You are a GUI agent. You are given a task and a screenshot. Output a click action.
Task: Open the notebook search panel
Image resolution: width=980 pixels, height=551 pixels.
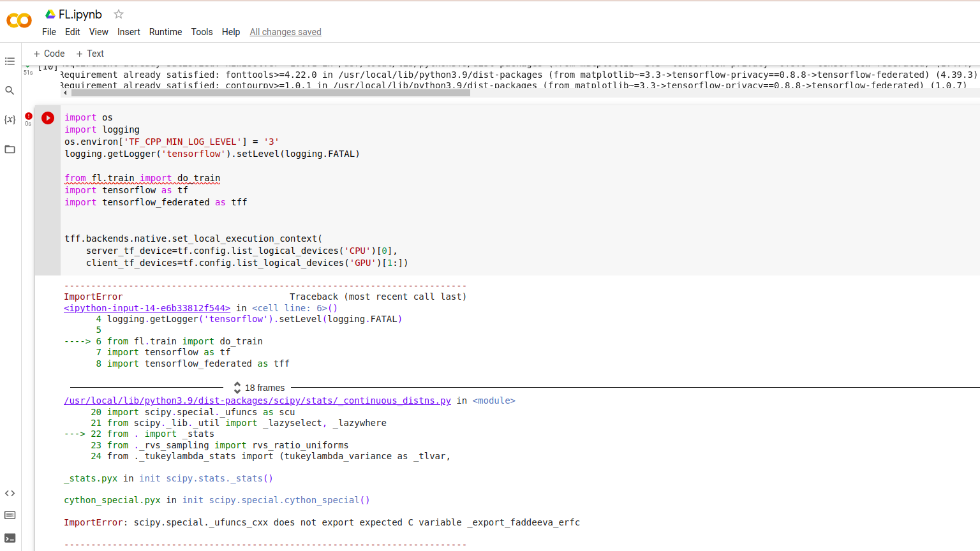click(10, 91)
